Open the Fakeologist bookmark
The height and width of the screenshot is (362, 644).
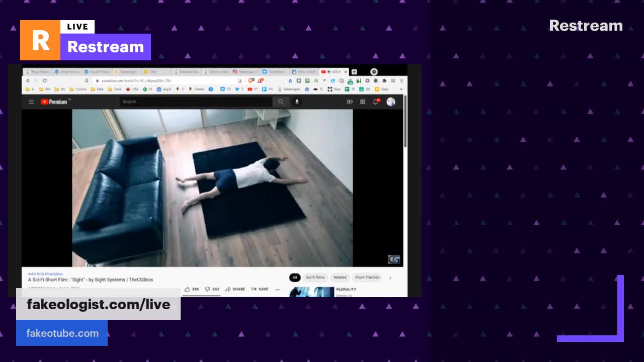(288, 89)
